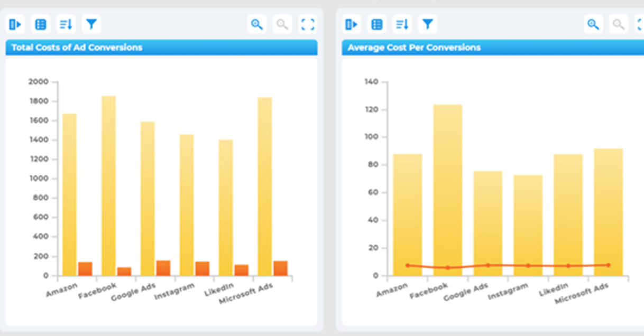Click the zoom out icon in Total Costs panel
Screen dimensions: 644x336
tap(282, 24)
